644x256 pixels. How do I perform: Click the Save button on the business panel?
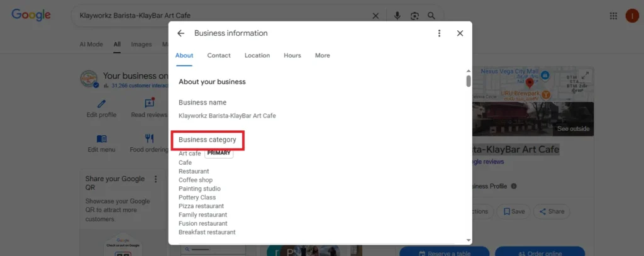coord(514,211)
